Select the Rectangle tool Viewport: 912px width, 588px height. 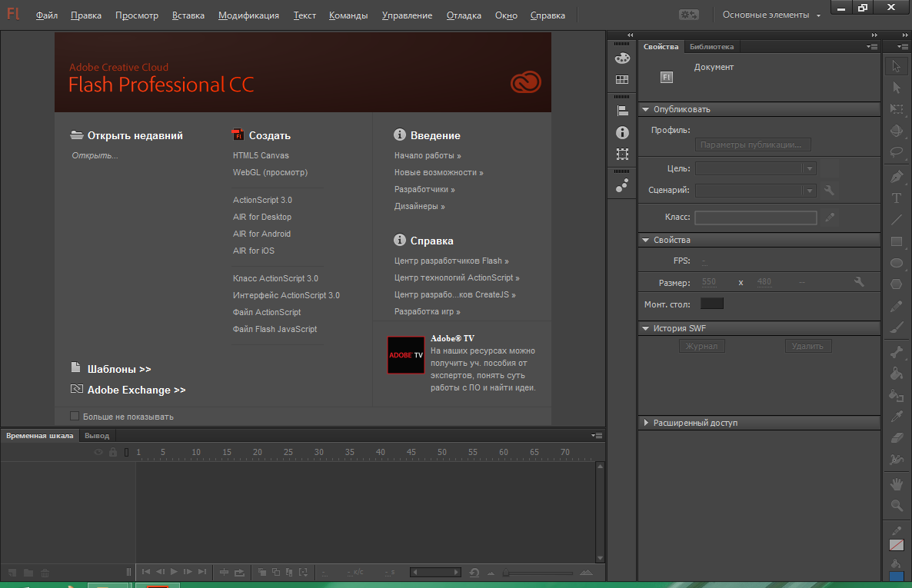click(897, 241)
